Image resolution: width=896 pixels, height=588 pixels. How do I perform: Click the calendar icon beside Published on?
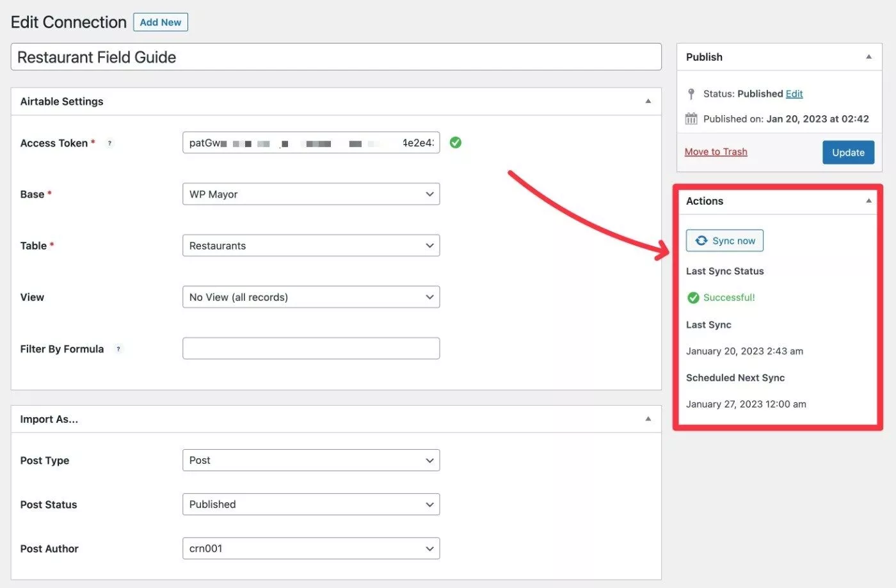point(691,119)
